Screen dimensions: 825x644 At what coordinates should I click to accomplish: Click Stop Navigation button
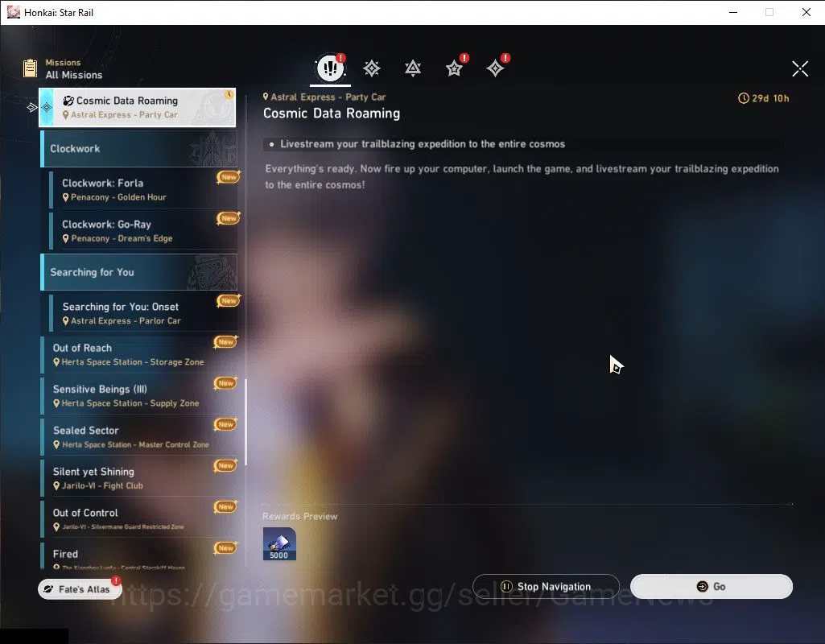coord(546,586)
